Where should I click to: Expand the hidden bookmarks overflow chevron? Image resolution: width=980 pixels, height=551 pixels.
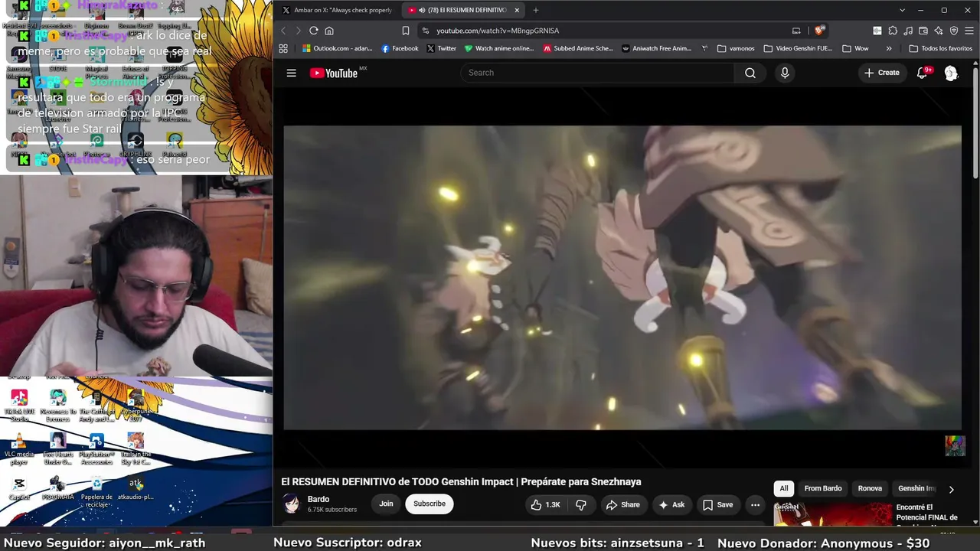click(x=889, y=48)
